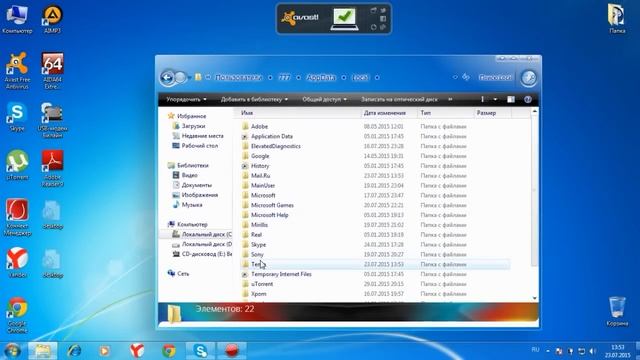Open Avast Free Antivirus desktop shortcut
640x360 pixels.
[17, 71]
